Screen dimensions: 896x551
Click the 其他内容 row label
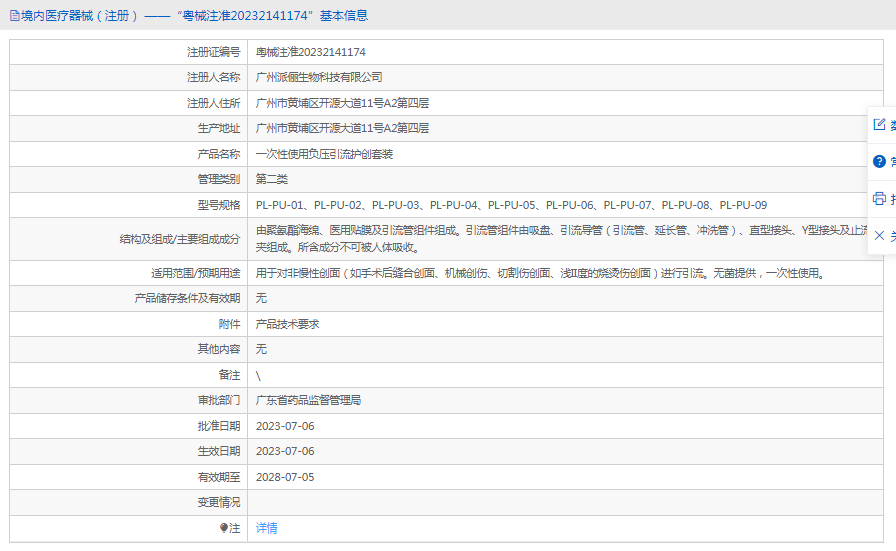tap(218, 349)
